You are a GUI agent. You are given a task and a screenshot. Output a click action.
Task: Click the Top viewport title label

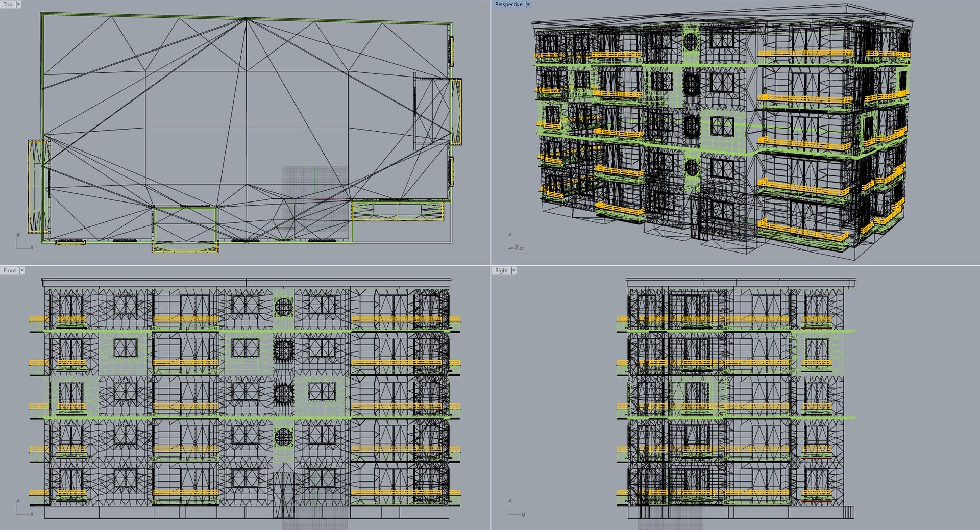[8, 4]
